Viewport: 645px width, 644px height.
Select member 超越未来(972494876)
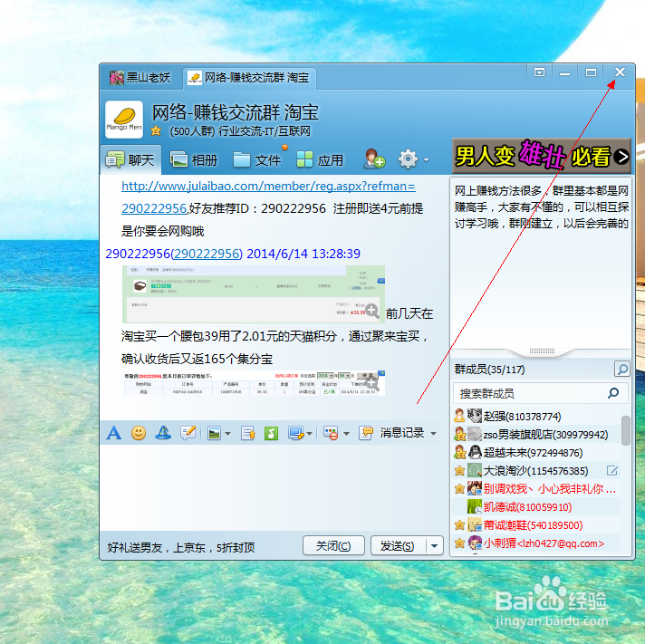(x=536, y=452)
